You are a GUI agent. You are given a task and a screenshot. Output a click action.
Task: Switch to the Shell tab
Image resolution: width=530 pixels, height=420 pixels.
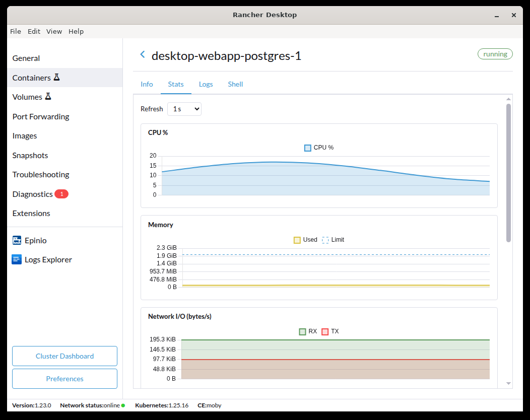pos(235,84)
